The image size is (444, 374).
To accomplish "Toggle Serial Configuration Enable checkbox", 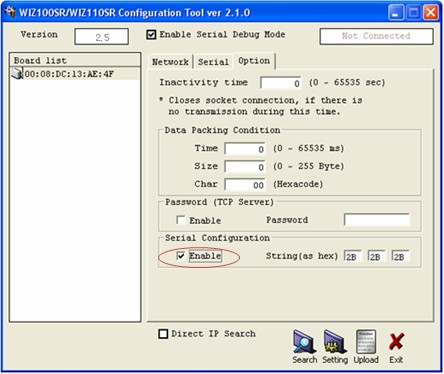I will point(181,256).
